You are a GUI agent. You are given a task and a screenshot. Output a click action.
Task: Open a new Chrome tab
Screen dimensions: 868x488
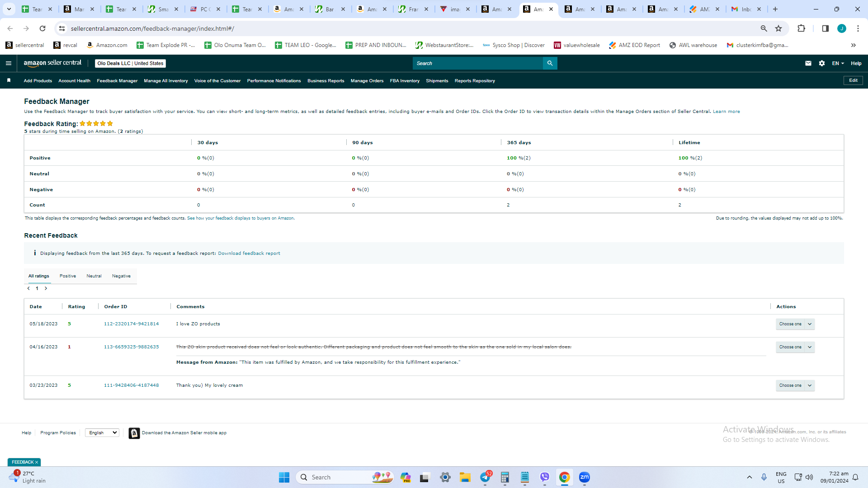pos(775,9)
